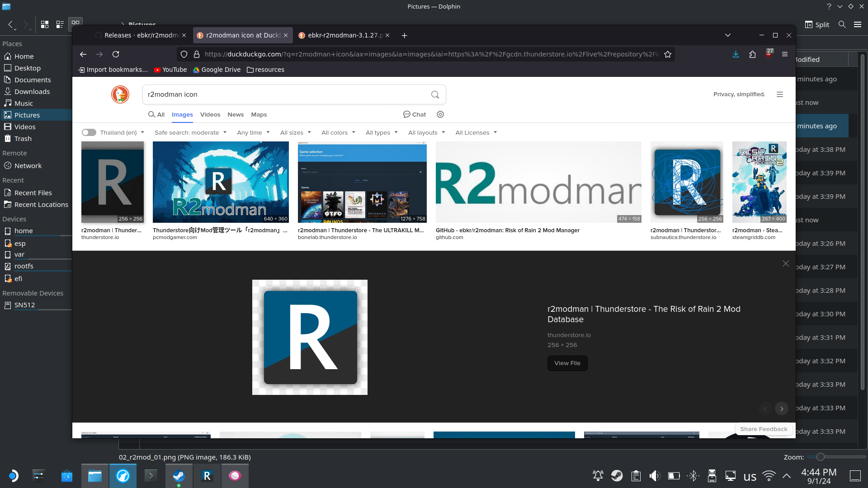The image size is (868, 488).
Task: Click the DuckDuckGo logo
Action: (x=120, y=94)
